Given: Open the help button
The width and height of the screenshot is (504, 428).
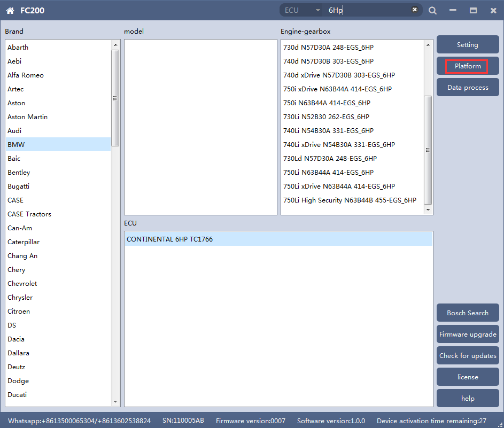Looking at the screenshot, I should pyautogui.click(x=468, y=399).
